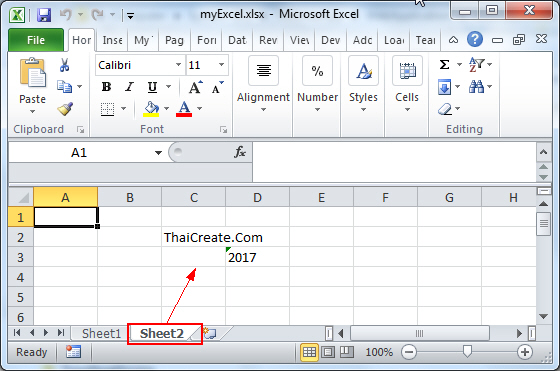
Task: Click the zoom in plus button
Action: [x=525, y=352]
